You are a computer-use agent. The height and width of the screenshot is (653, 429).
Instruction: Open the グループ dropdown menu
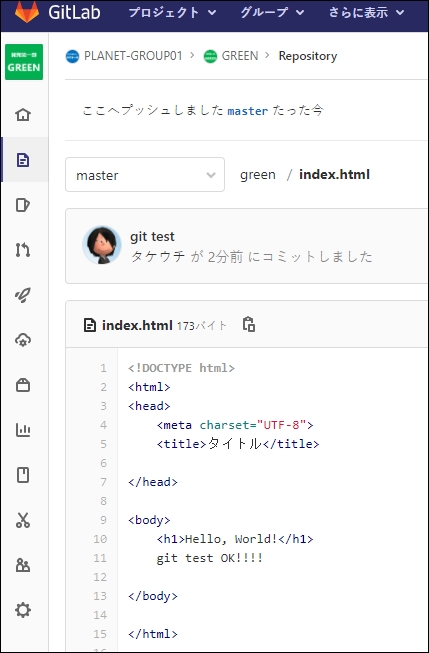click(272, 12)
